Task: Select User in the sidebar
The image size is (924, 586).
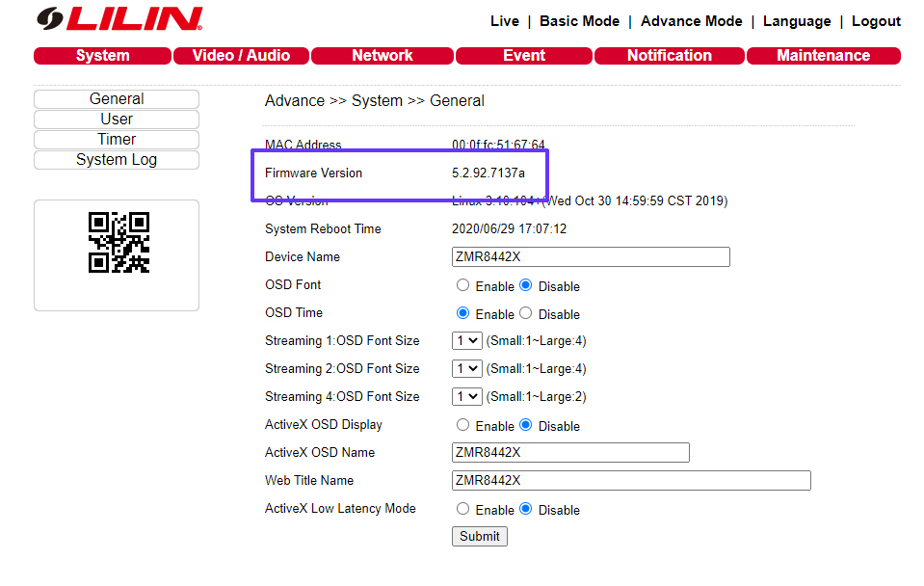Action: click(x=117, y=120)
